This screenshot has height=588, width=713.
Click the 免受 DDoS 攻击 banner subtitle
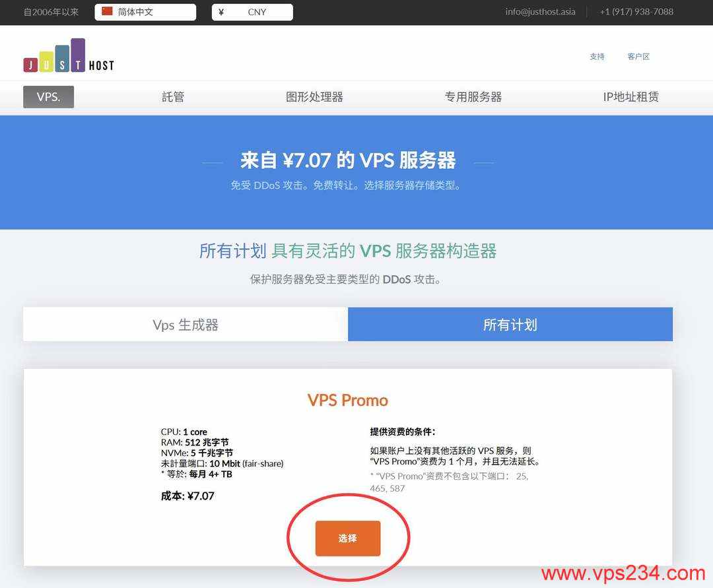pos(345,185)
